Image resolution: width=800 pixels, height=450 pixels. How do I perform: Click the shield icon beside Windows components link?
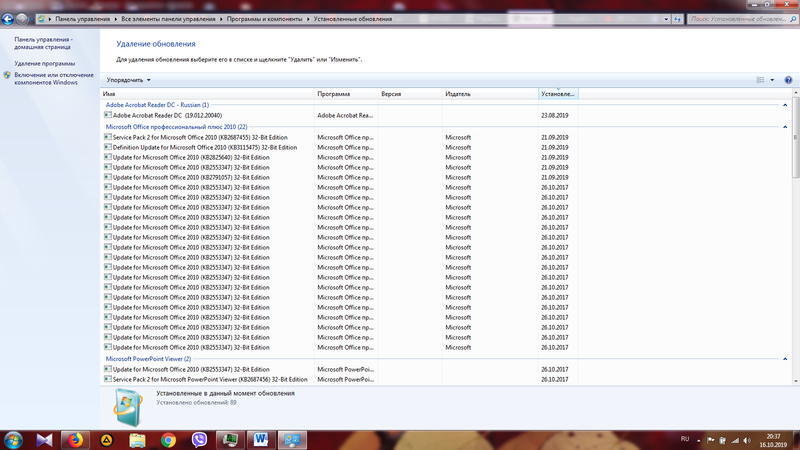click(7, 75)
